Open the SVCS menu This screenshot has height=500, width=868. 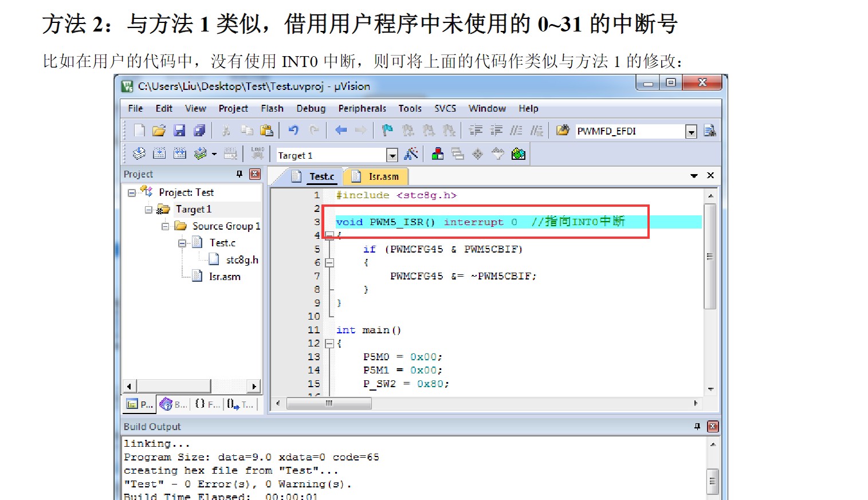445,108
